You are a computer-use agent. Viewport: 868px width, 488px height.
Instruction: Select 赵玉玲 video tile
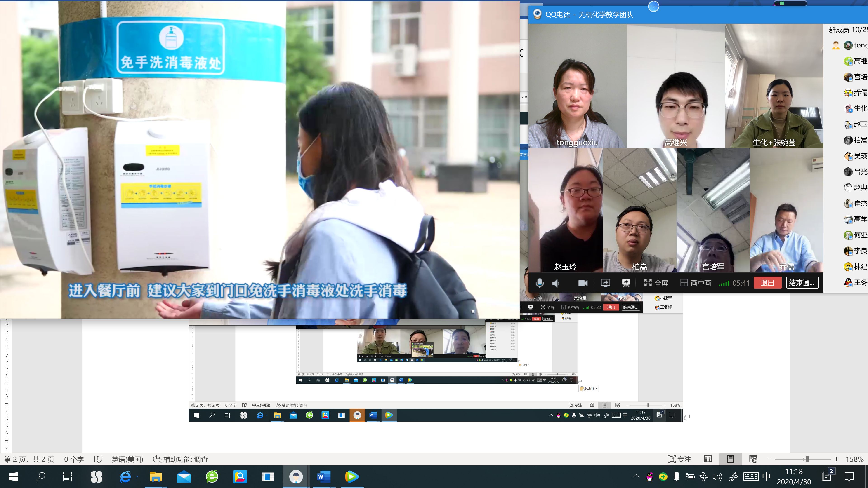[565, 211]
